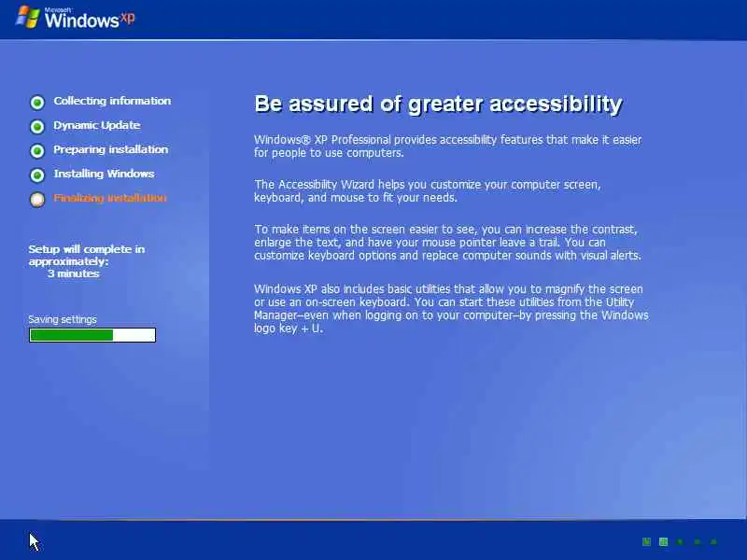Click the paragraph mentioning Utility Manager
Screen dimensions: 747x560
coord(451,309)
